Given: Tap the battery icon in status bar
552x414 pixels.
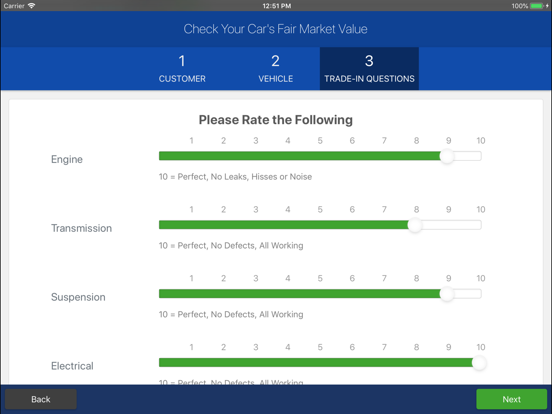Looking at the screenshot, I should point(537,6).
